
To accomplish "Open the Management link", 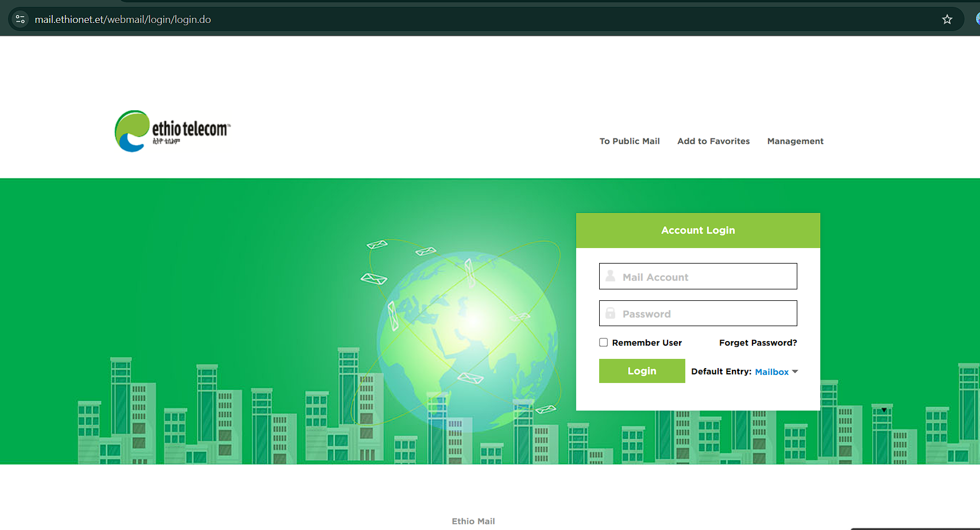I will [795, 141].
